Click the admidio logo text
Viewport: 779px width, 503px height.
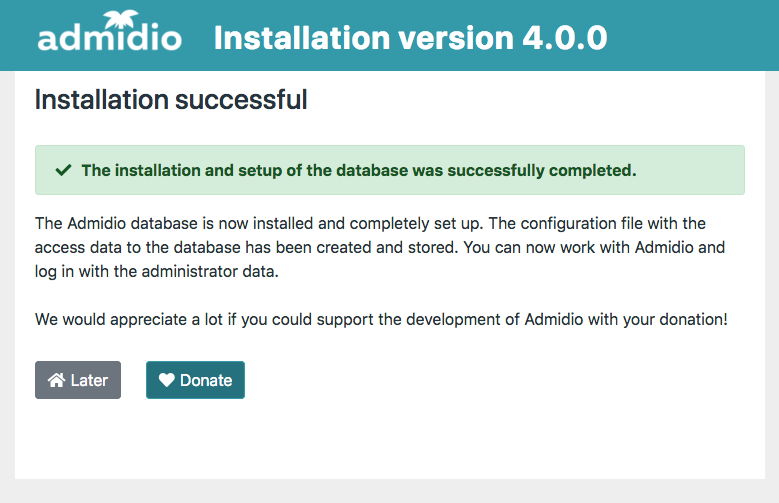[x=109, y=38]
